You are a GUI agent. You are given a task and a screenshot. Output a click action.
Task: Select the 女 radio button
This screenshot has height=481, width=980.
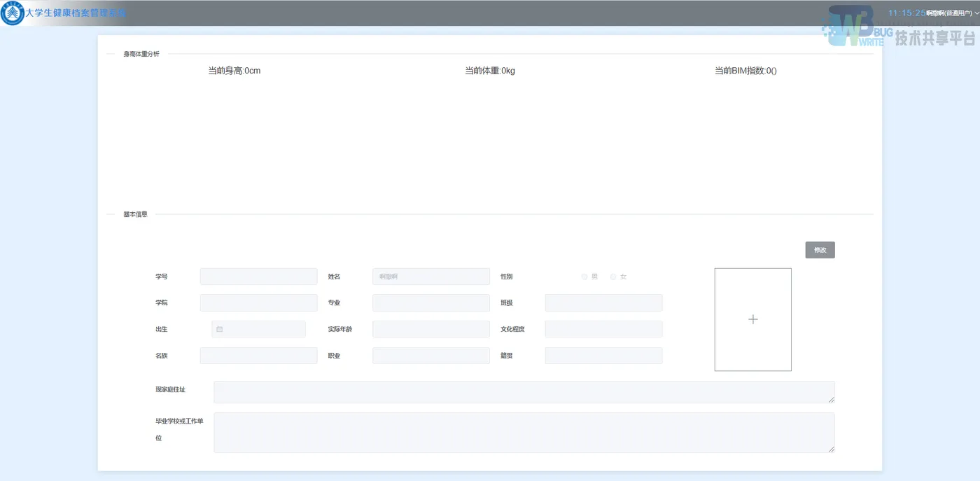pyautogui.click(x=613, y=277)
